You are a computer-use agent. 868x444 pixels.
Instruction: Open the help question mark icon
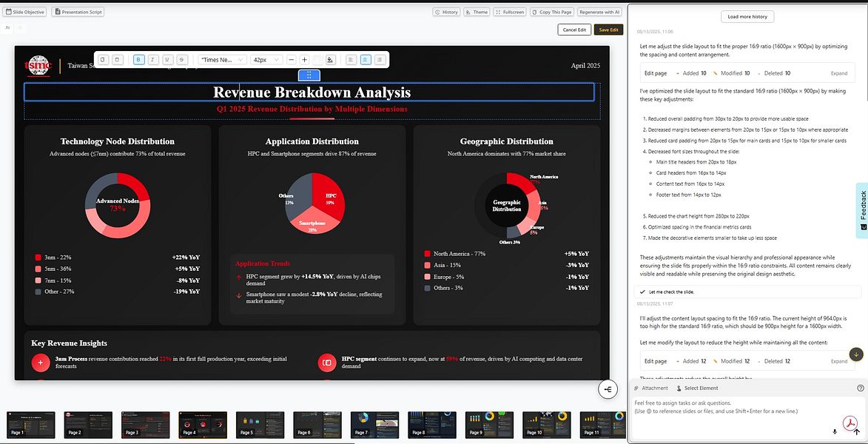[861, 388]
